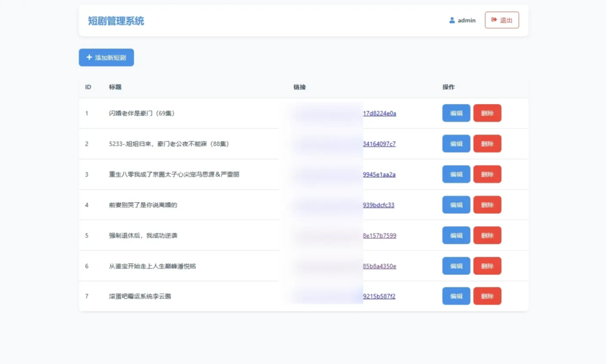Click title 重生八零我成了京圈太子心尖宠冯思源
The image size is (606, 364).
[174, 175]
